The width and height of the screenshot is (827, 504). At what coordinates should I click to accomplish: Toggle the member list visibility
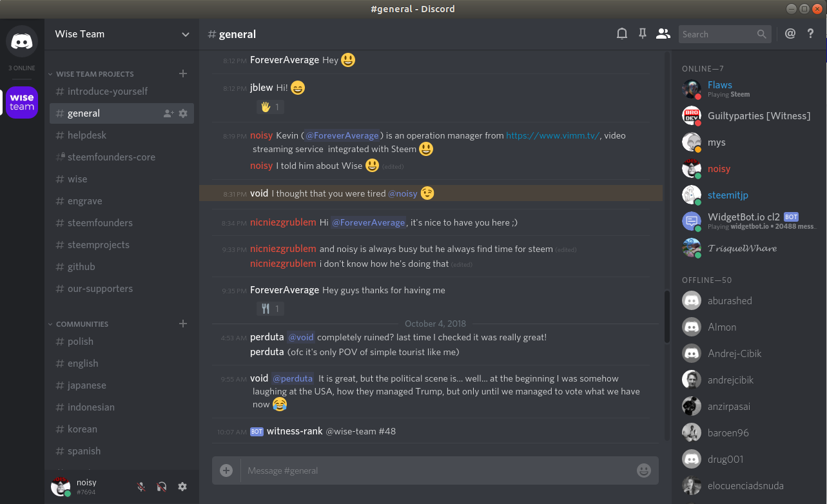[x=663, y=34]
